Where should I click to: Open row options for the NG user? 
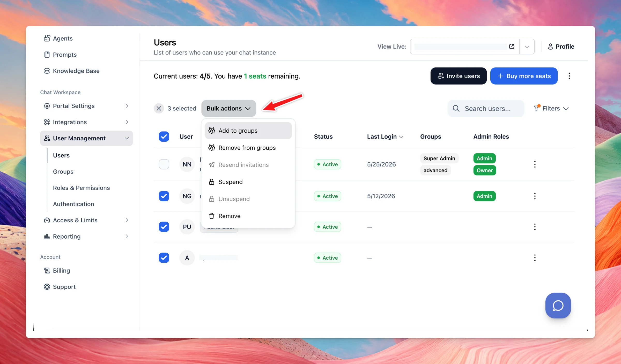click(x=535, y=196)
